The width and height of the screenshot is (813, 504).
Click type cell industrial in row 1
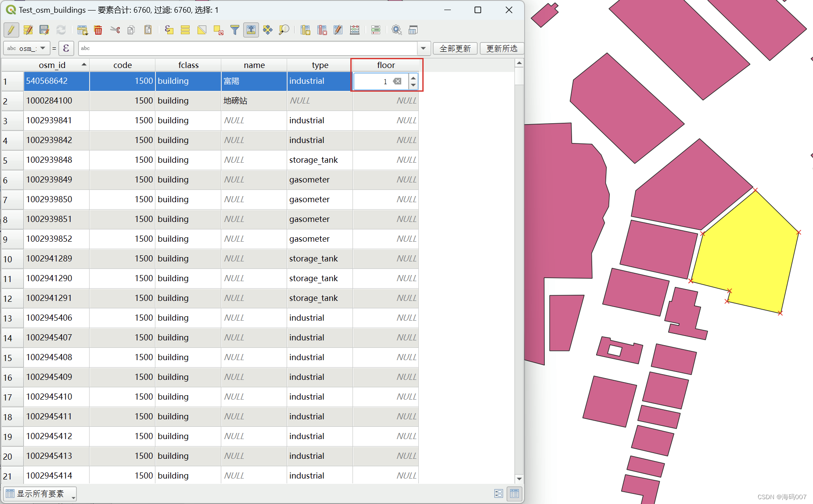tap(320, 81)
